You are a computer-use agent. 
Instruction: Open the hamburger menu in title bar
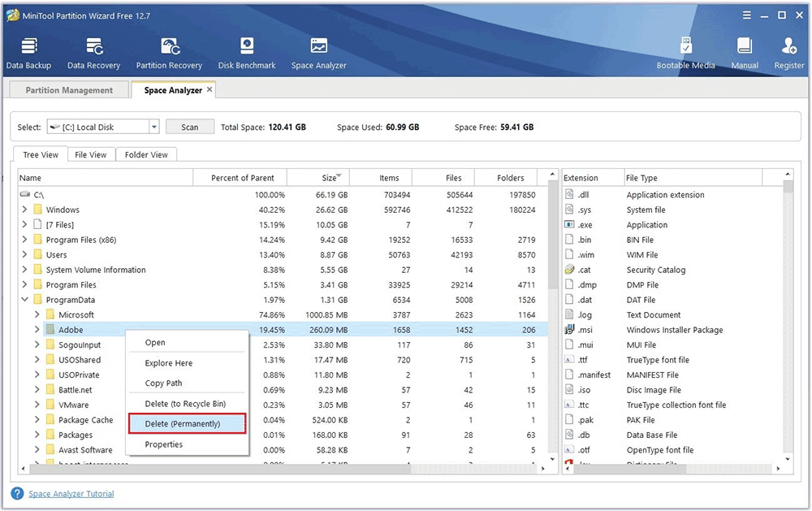pyautogui.click(x=746, y=15)
